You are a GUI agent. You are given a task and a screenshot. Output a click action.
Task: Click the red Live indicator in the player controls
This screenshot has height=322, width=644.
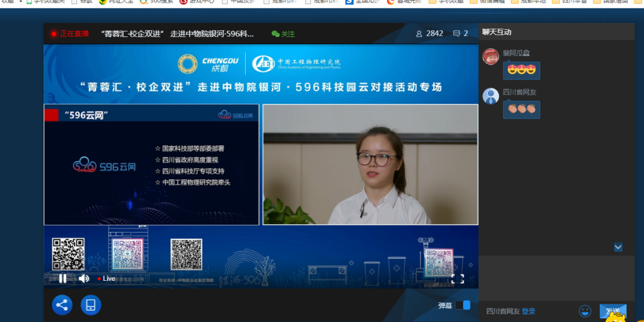106,278
